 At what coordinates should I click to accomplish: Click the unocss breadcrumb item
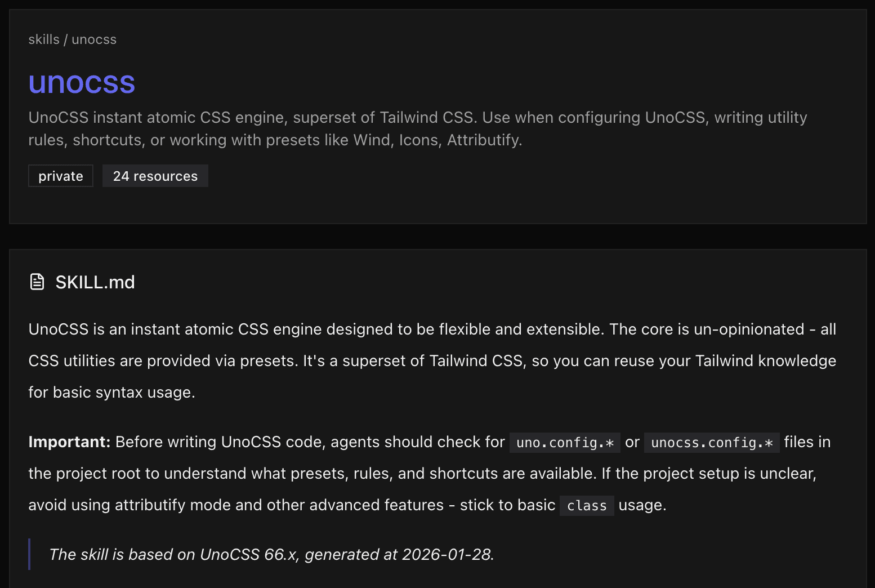pos(94,39)
